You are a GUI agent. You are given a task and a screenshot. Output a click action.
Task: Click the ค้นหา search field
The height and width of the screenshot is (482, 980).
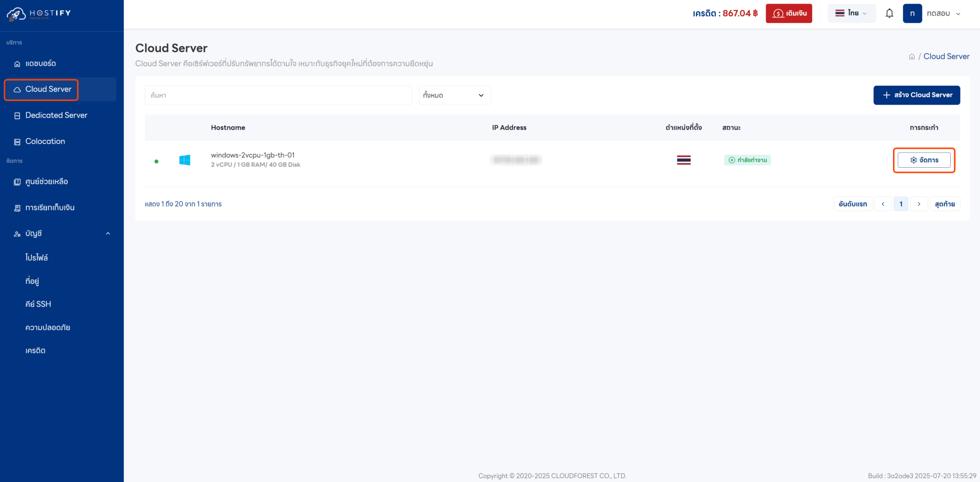[278, 95]
